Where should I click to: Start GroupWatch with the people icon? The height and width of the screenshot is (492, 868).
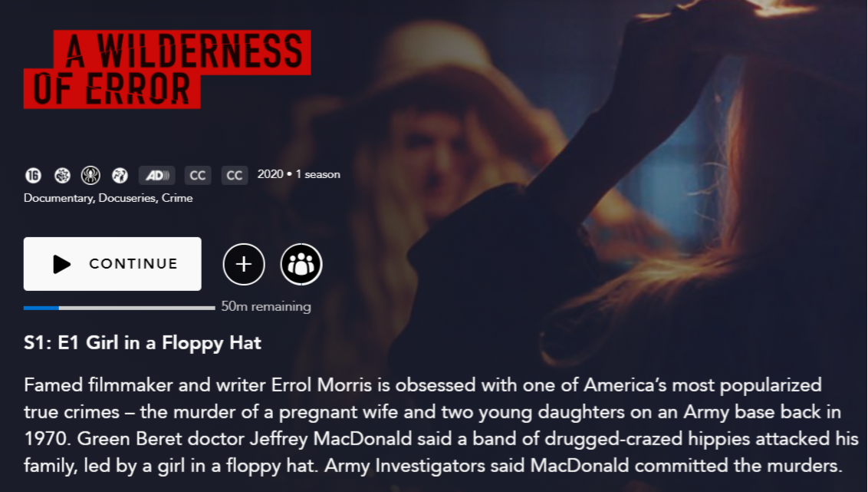pos(301,264)
